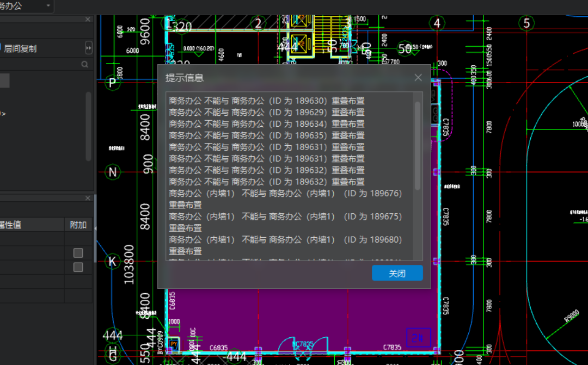This screenshot has height=365, width=588.
Task: Close the left 层间复制 panel with X
Action: (x=88, y=19)
